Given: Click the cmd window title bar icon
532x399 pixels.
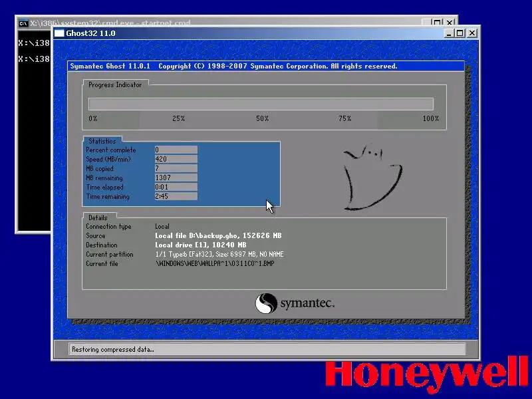Looking at the screenshot, I should [23, 23].
